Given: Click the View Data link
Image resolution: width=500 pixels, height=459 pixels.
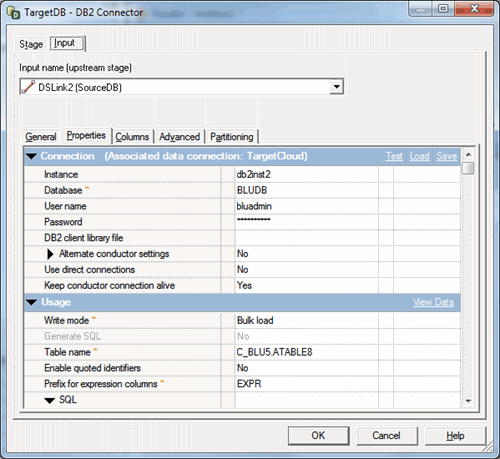Looking at the screenshot, I should coord(433,302).
